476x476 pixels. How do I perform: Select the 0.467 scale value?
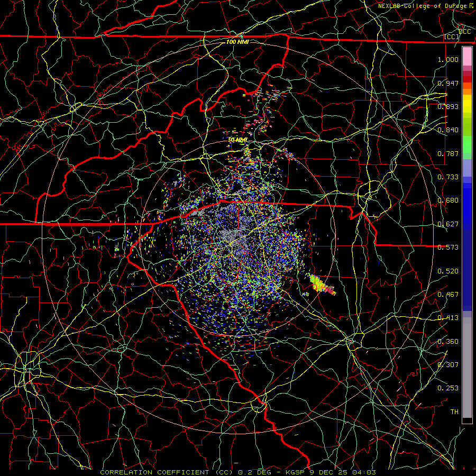tap(448, 294)
